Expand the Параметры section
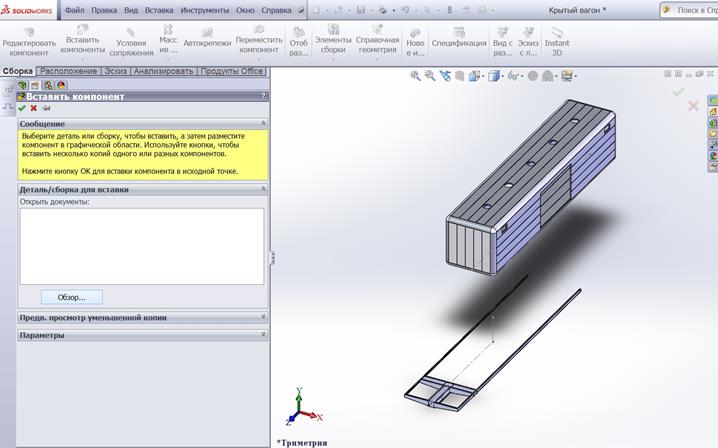 pos(263,335)
